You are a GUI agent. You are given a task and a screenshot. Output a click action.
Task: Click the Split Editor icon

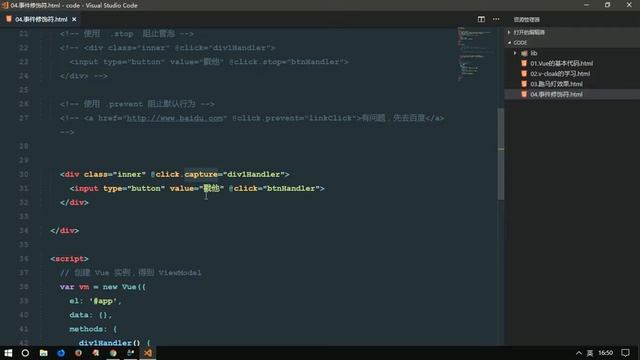(x=481, y=19)
